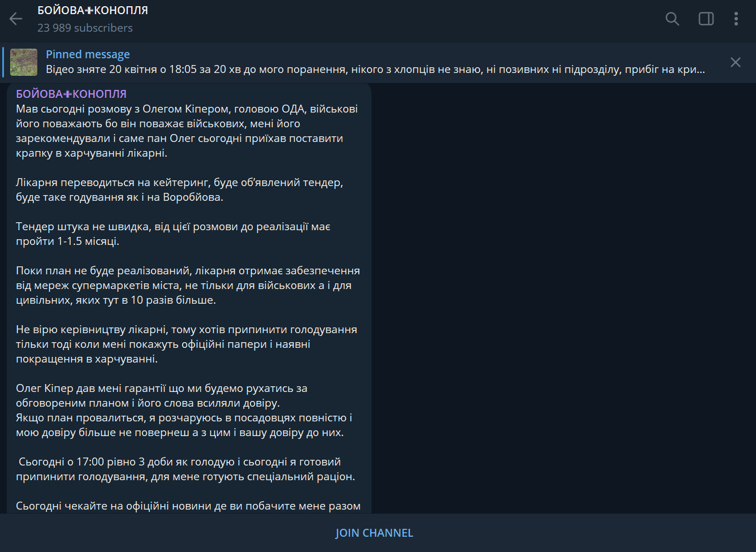
Task: Click paragraph starting 'Мав сьогодні розмову'
Action: [187, 131]
